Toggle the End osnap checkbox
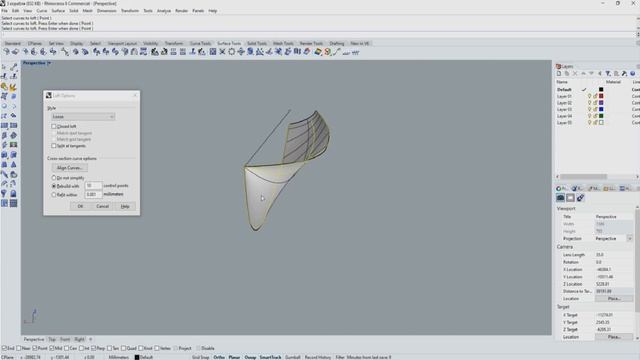Viewport: 640px width, 360px height. [x=4, y=348]
